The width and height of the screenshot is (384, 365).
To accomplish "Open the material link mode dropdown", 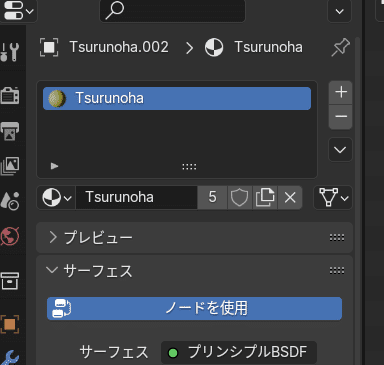I will point(333,198).
